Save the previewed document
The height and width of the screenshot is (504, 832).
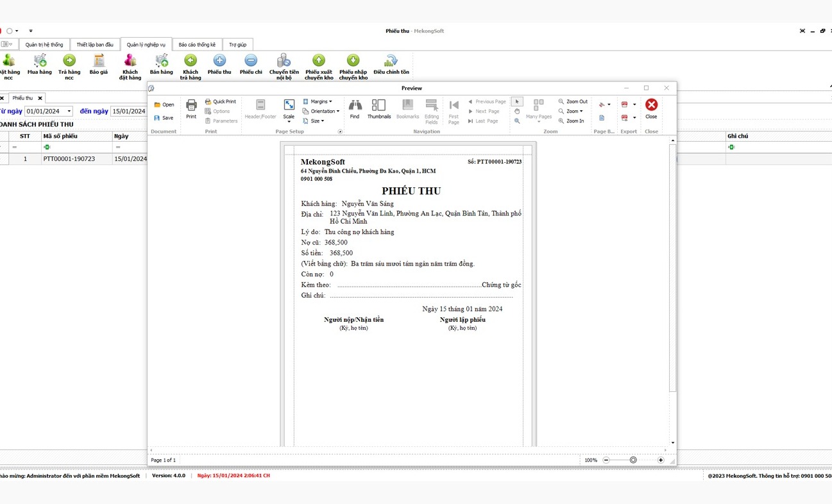164,118
